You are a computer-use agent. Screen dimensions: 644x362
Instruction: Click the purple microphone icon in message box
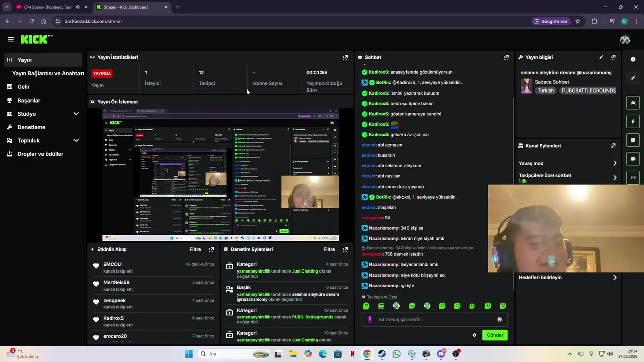pyautogui.click(x=370, y=319)
